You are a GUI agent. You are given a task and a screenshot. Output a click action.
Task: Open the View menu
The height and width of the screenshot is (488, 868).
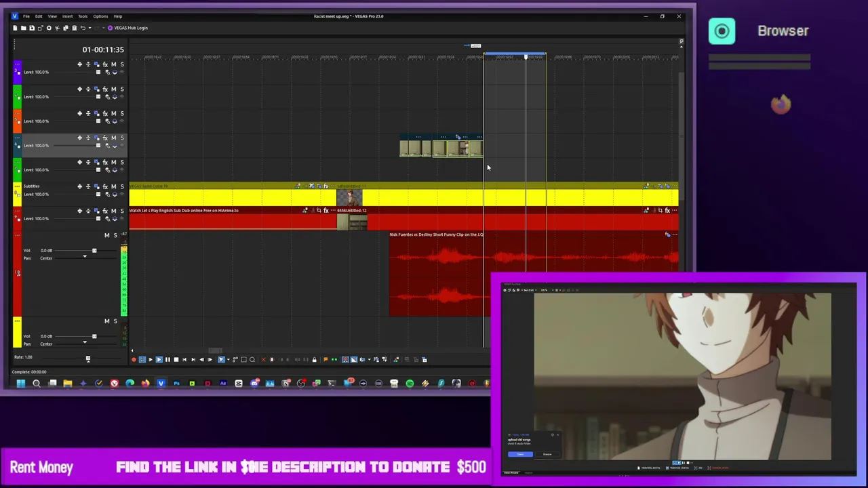click(x=52, y=16)
